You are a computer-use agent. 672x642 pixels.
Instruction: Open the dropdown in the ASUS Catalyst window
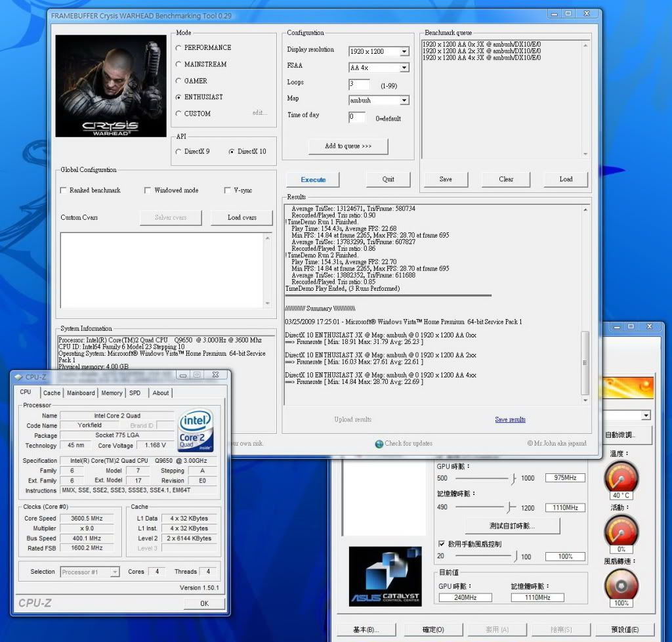[x=646, y=416]
